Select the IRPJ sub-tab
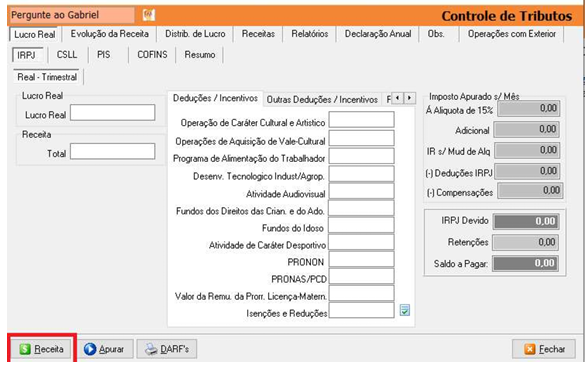The image size is (588, 365). tap(27, 55)
